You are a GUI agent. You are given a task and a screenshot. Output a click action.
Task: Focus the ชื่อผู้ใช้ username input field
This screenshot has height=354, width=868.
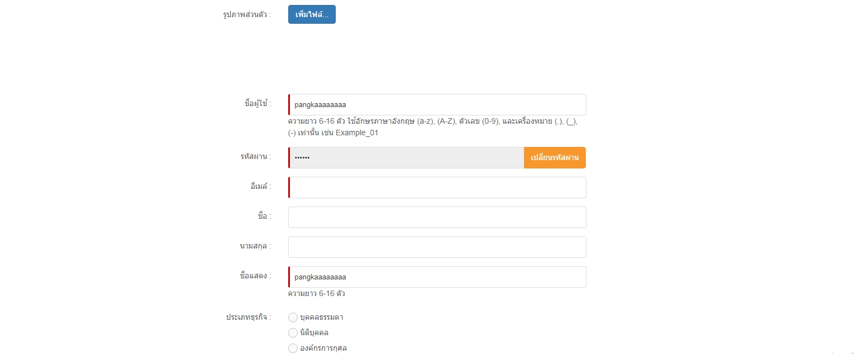[437, 104]
